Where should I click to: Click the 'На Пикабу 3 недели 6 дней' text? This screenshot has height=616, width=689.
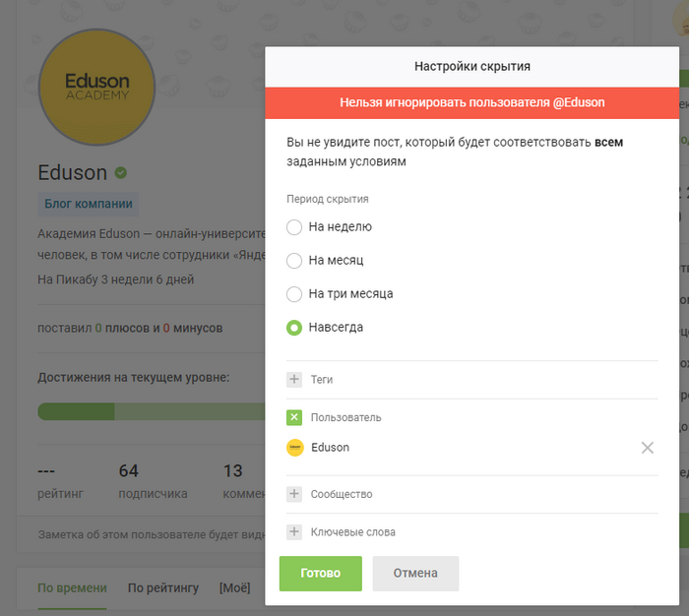pos(115,279)
